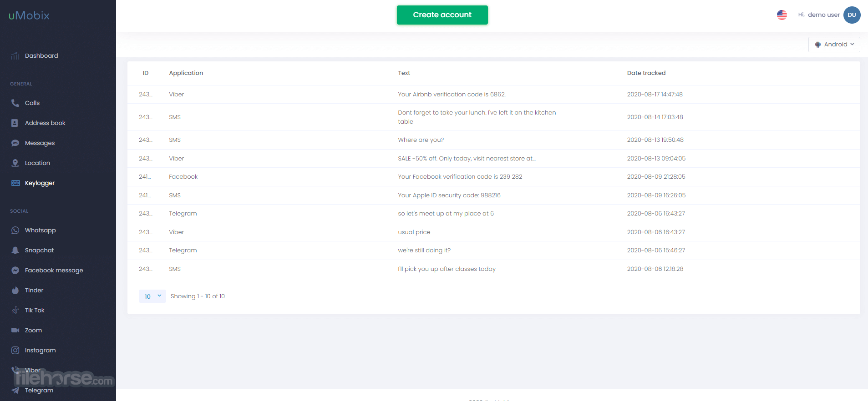
Task: Select 'usual price' text cell
Action: click(414, 232)
